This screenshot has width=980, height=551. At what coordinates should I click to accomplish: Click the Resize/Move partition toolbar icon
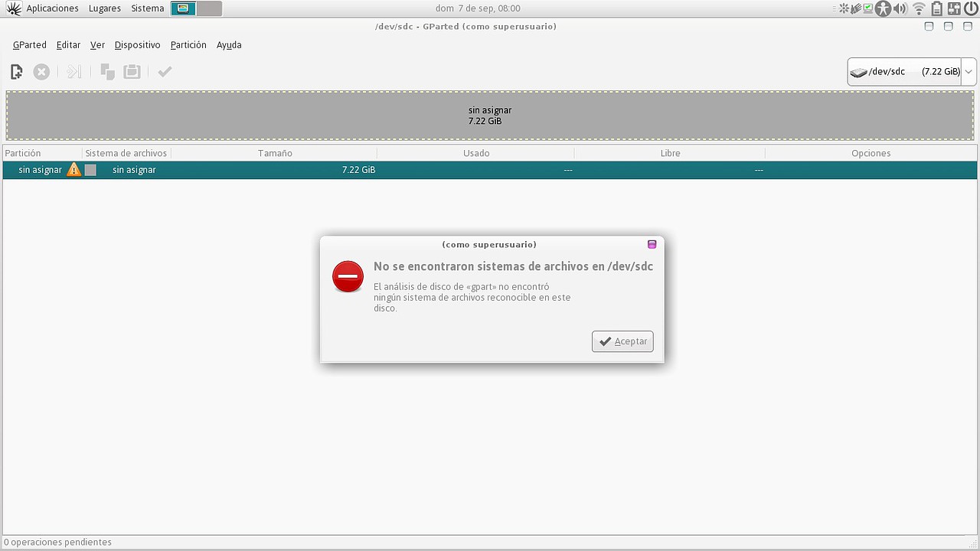coord(73,72)
